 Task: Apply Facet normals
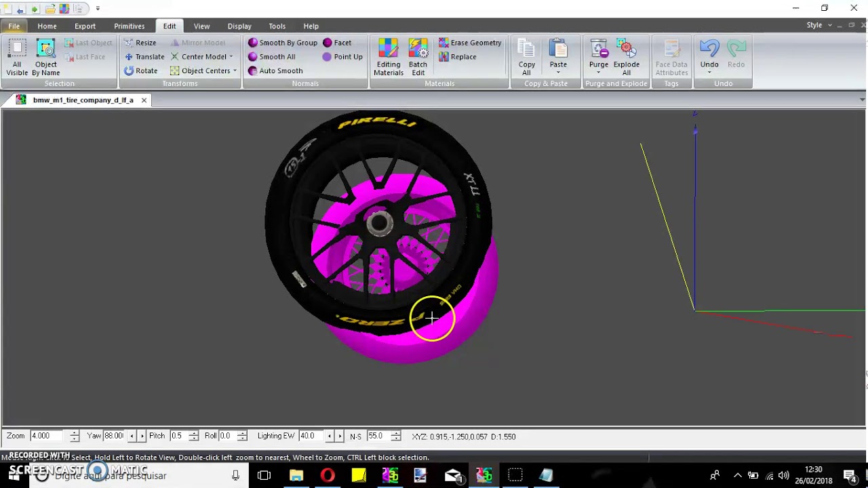click(337, 43)
